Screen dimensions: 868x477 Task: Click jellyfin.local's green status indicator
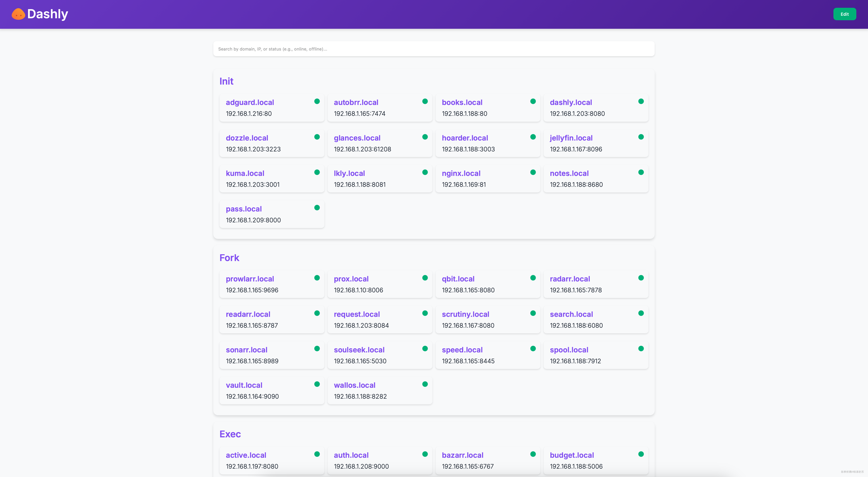click(x=641, y=137)
